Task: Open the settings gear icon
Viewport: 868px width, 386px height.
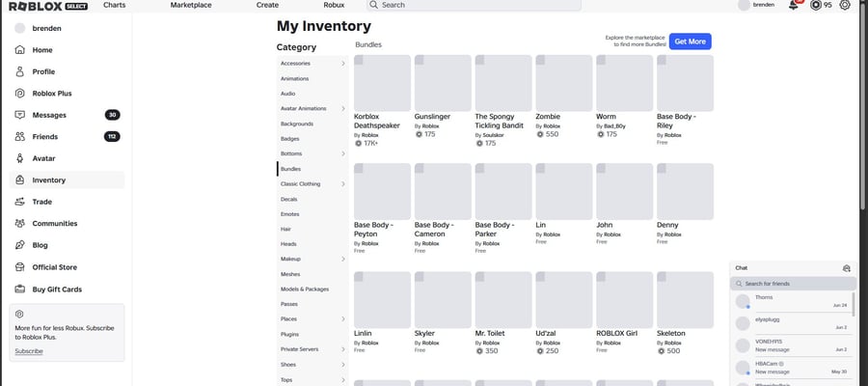Action: [845, 5]
